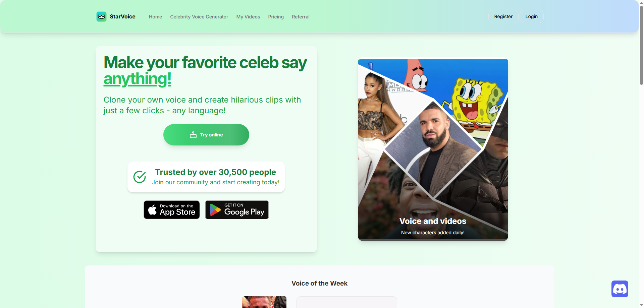Click the robot icon on Try online

click(x=193, y=135)
